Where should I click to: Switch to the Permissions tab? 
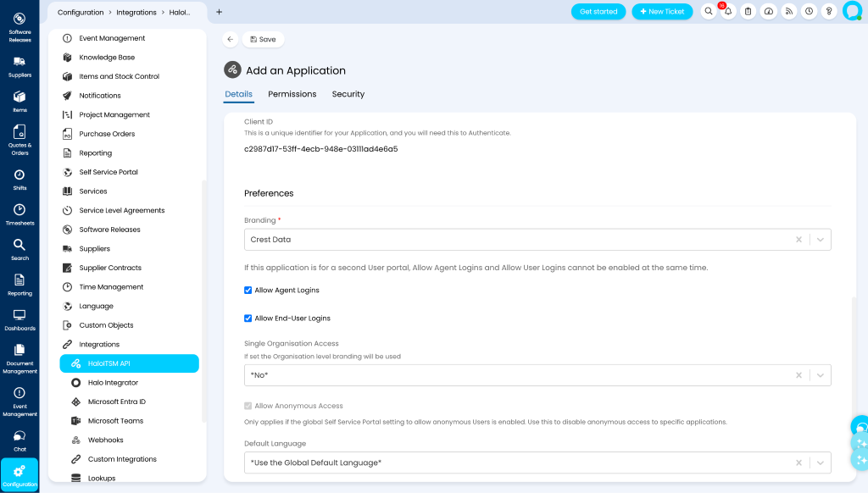[292, 94]
